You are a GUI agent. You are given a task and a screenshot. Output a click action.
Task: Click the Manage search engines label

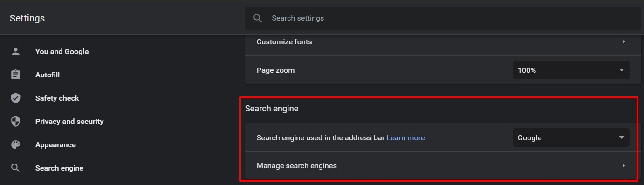click(297, 165)
